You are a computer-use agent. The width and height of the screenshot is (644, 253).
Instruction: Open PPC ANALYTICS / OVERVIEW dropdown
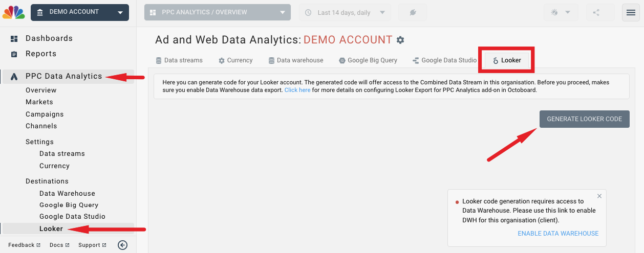(x=218, y=12)
